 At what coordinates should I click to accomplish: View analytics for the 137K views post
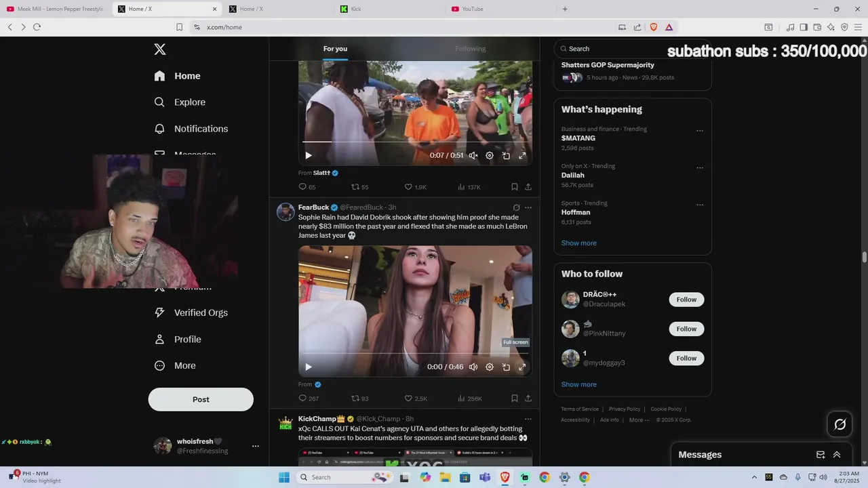469,187
